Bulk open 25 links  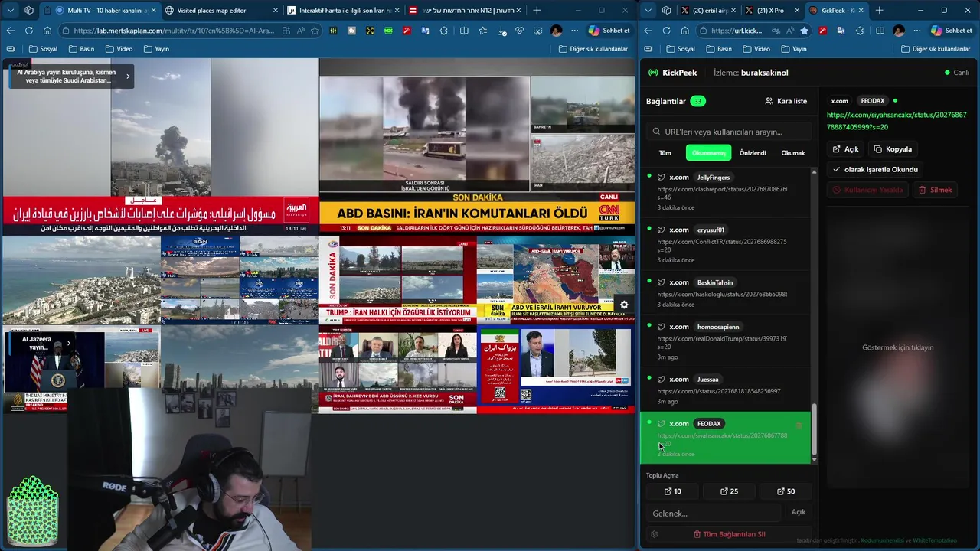(729, 491)
